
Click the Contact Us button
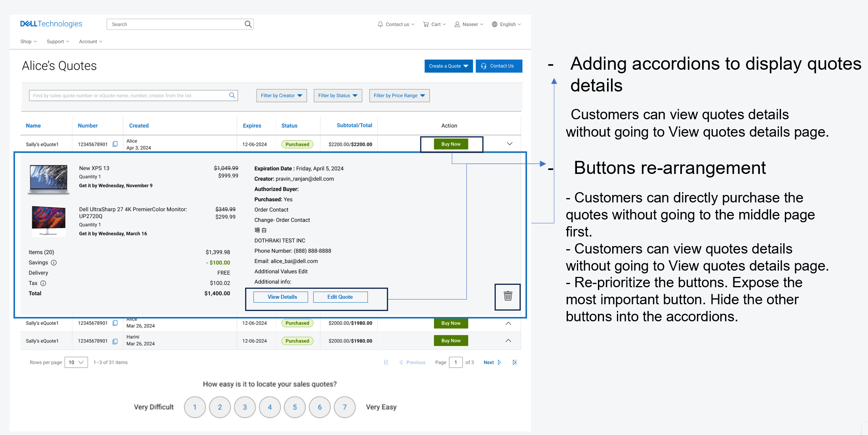tap(499, 66)
